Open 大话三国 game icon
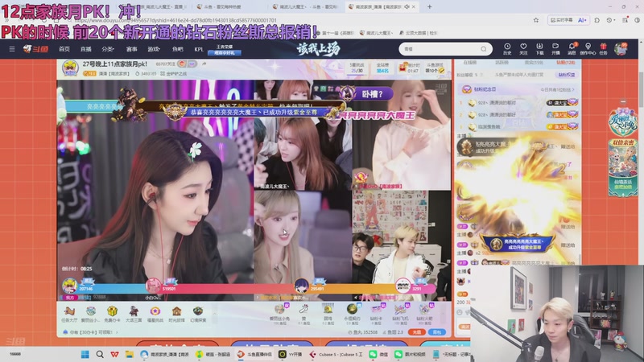 pyautogui.click(x=134, y=314)
